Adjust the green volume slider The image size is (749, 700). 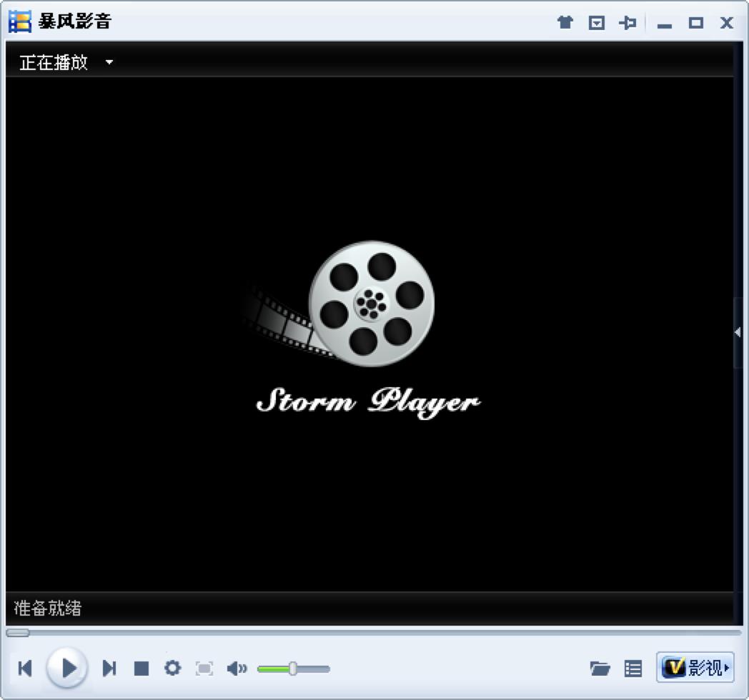(x=293, y=669)
